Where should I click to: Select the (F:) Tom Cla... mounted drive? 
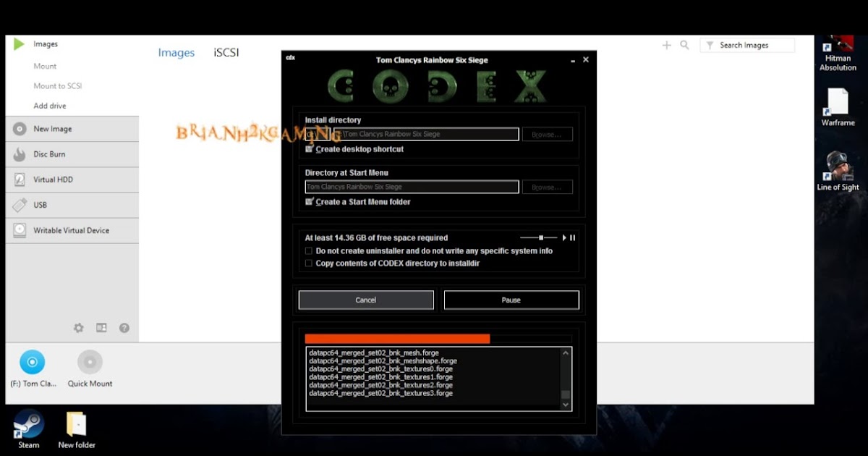click(x=33, y=369)
